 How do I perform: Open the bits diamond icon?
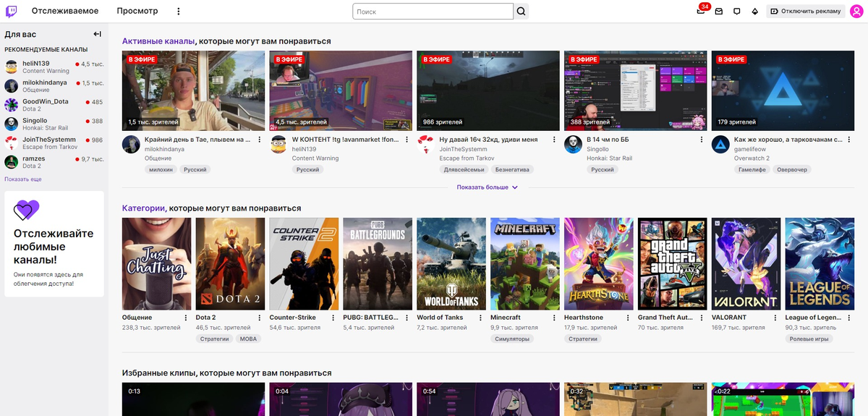pos(755,12)
